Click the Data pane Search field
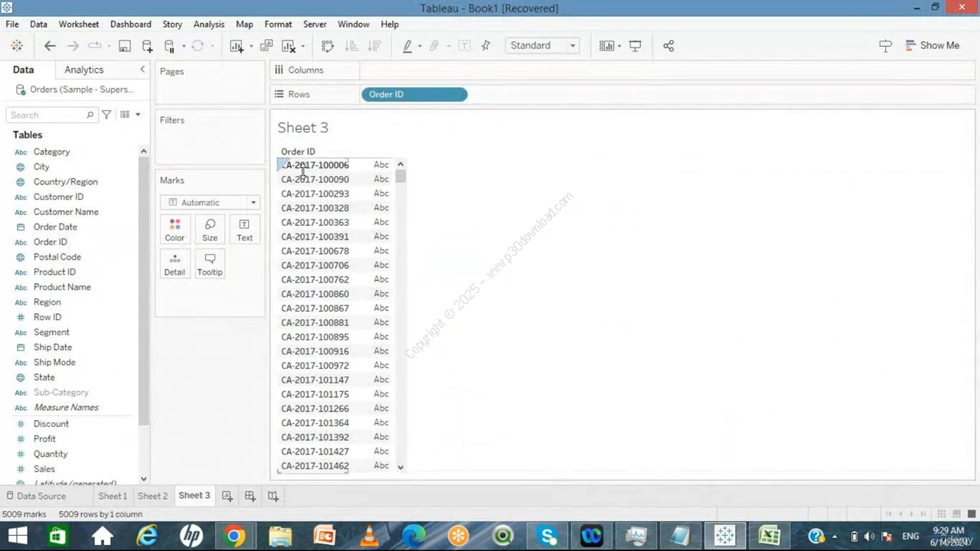Screen dimensions: 980x551 [x=51, y=115]
